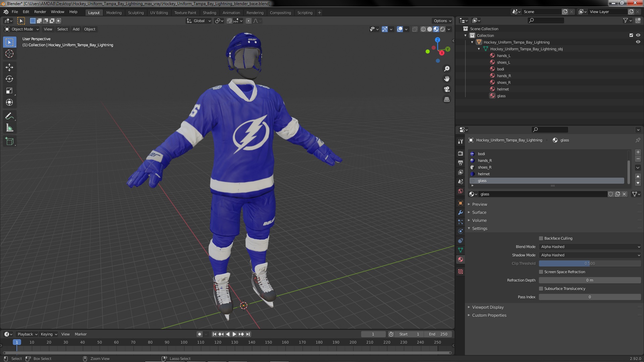
Task: Open the Texture properties checker tab
Action: [x=461, y=271]
